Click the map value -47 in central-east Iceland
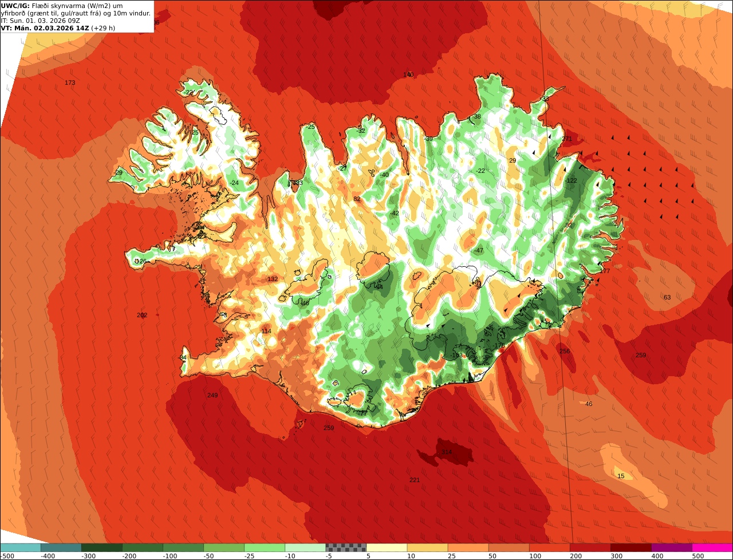733x560 pixels. click(x=478, y=251)
